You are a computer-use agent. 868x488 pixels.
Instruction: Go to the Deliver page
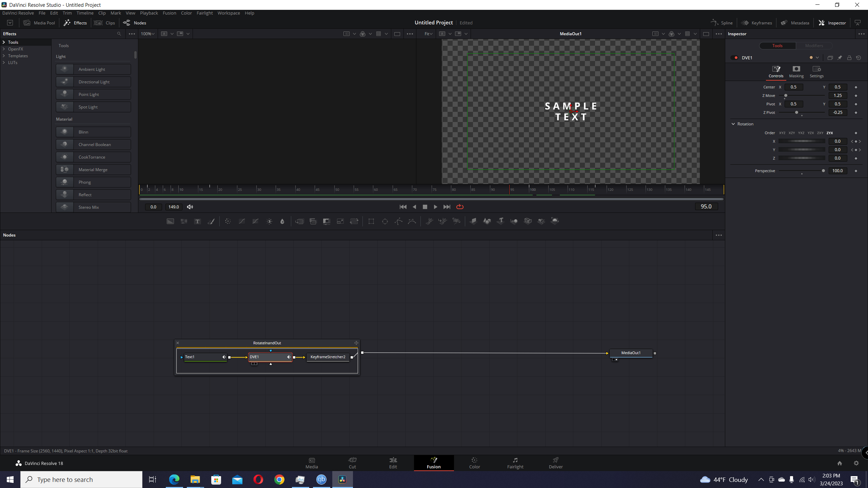[x=556, y=463]
